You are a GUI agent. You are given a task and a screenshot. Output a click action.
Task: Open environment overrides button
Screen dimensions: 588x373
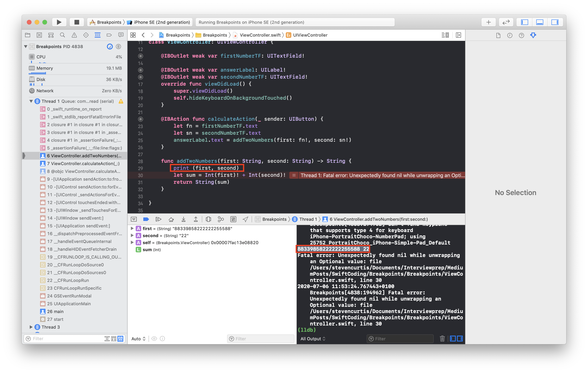pyautogui.click(x=233, y=219)
